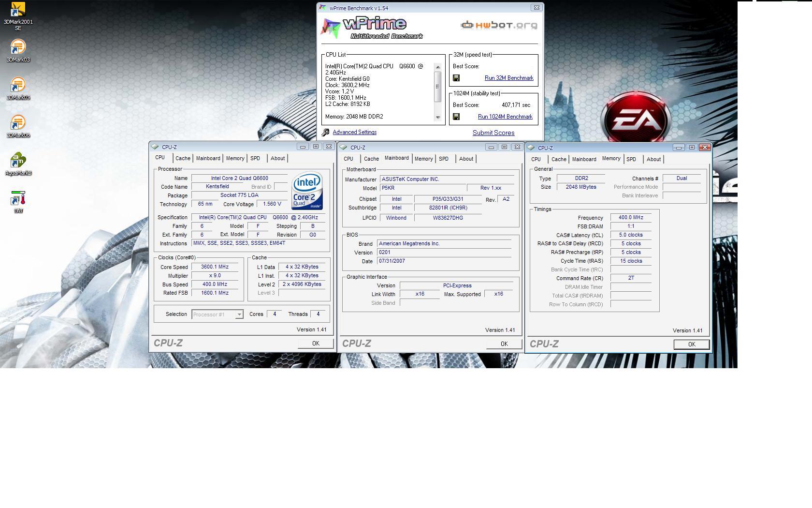Image resolution: width=812 pixels, height=508 pixels.
Task: Select SPD tab in right CPU-Z window
Action: click(631, 159)
